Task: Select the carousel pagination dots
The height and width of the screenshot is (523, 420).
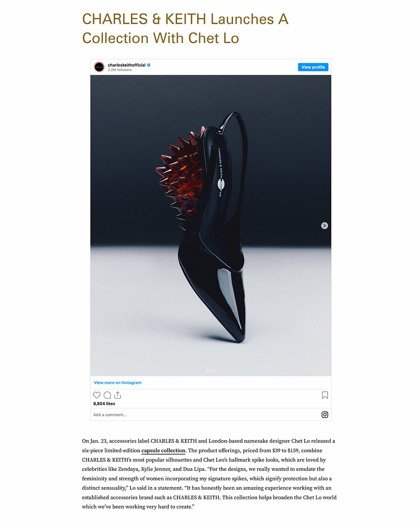Action: [x=211, y=371]
